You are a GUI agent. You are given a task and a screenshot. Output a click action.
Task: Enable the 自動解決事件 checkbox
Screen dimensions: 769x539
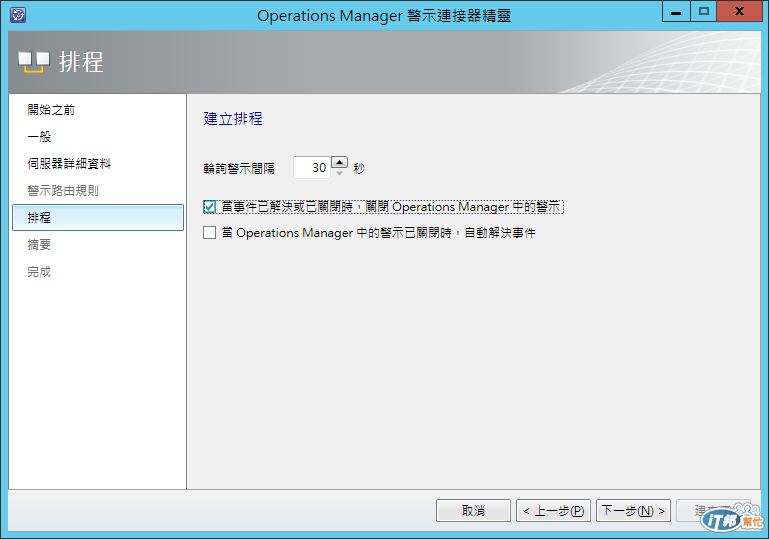(x=209, y=232)
